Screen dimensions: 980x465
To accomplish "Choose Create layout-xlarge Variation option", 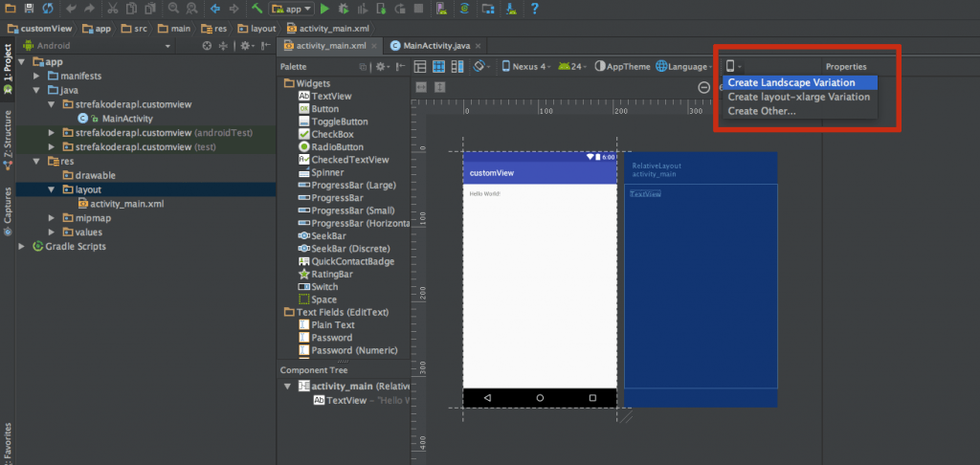I will (798, 97).
